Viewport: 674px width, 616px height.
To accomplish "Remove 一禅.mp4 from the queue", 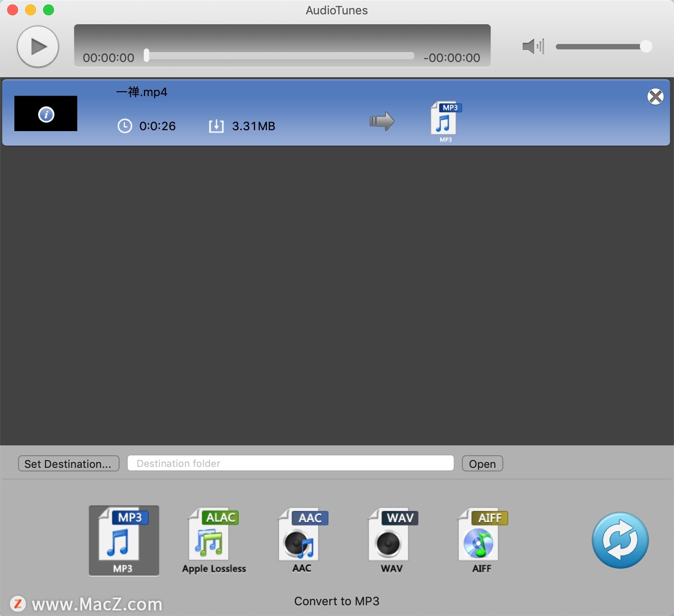I will click(656, 97).
